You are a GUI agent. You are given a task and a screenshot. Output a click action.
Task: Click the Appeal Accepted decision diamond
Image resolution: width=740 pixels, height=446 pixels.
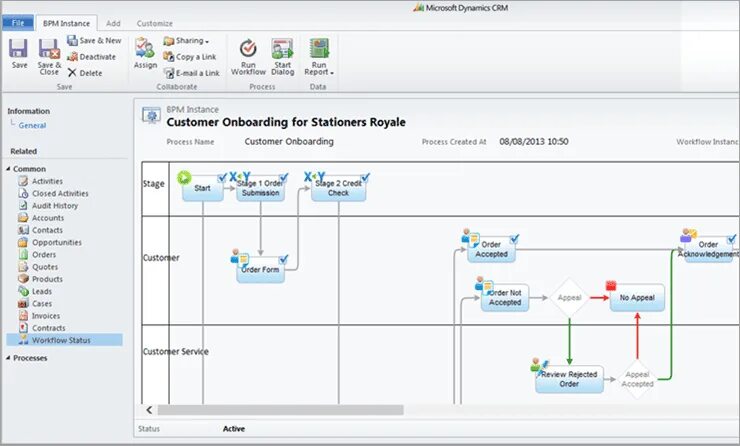(x=637, y=379)
